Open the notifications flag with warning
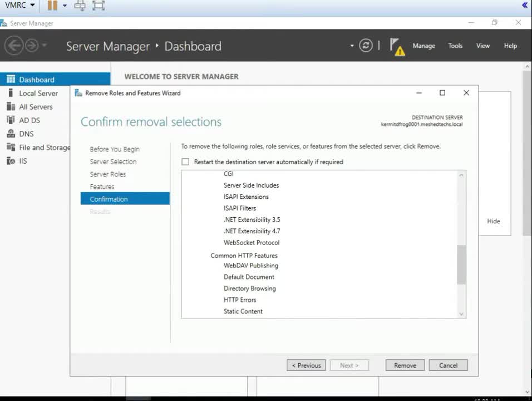The image size is (532, 401). point(397,47)
